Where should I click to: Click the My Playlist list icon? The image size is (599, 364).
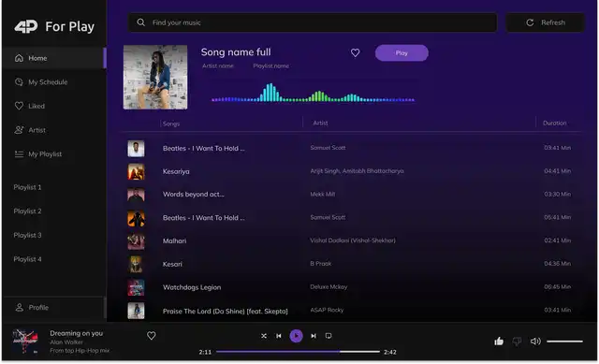click(x=19, y=153)
